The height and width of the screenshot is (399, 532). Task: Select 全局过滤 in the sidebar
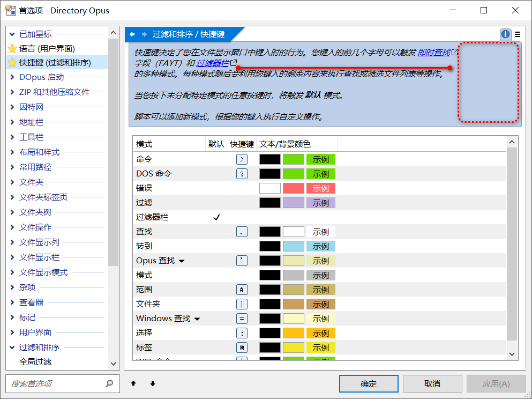[35, 362]
